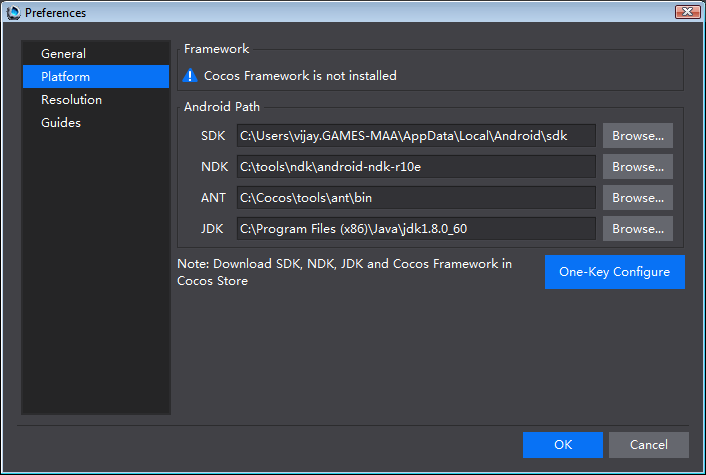Click the 'JDK' field label

pos(212,229)
